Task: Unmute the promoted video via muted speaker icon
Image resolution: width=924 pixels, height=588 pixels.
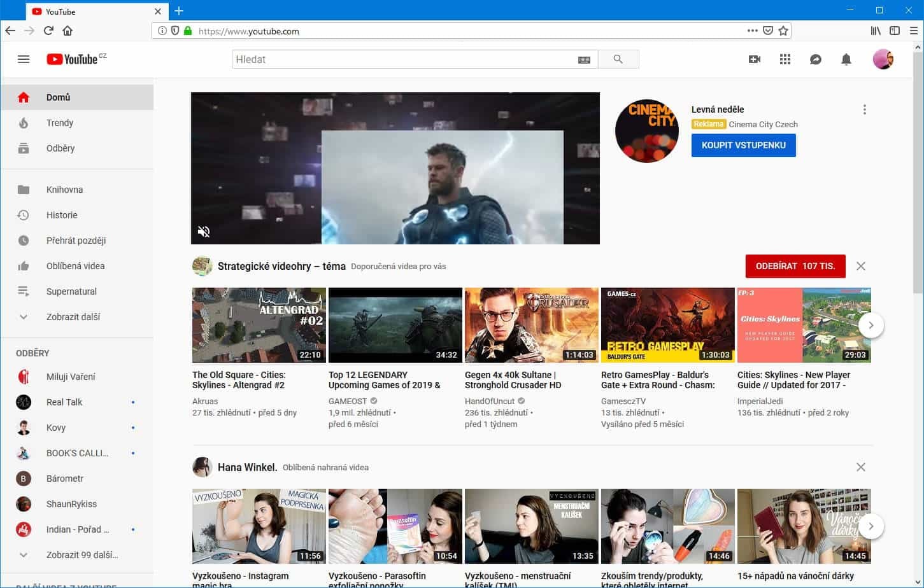Action: [204, 232]
